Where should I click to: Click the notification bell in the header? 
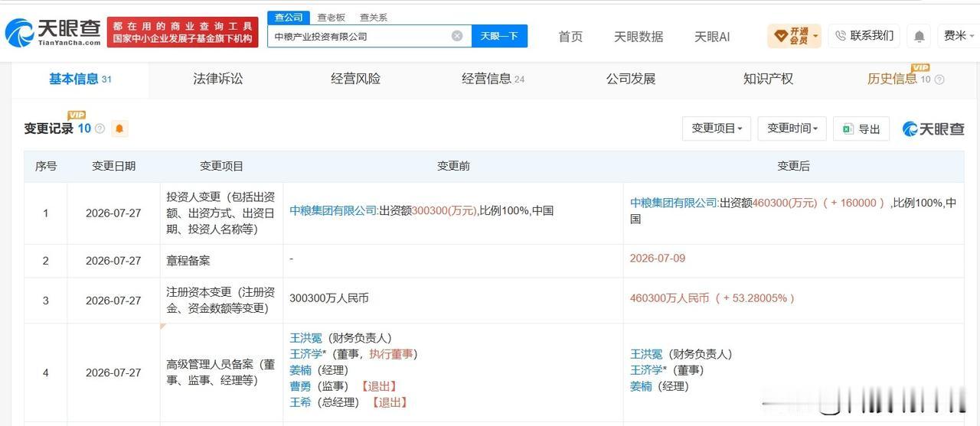919,36
